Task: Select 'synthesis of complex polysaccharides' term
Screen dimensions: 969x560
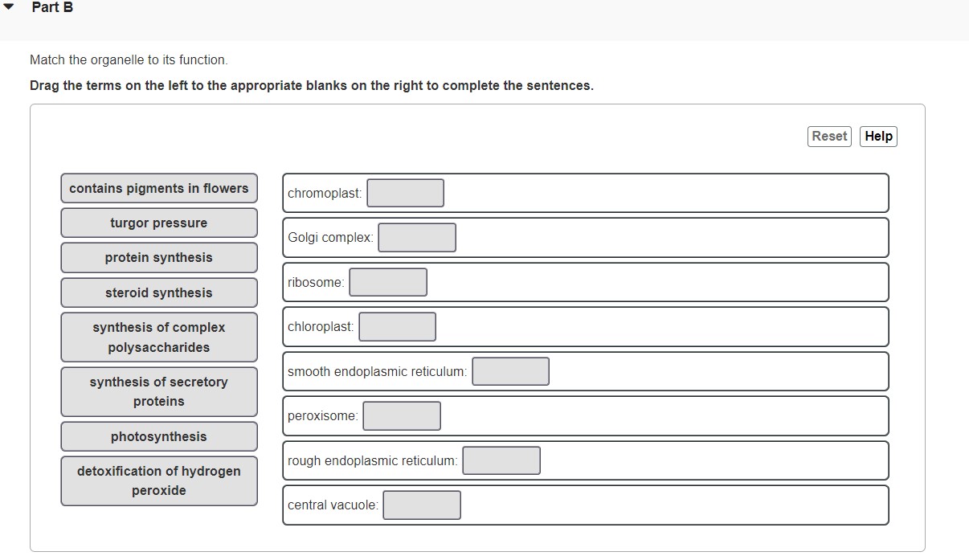Action: point(158,336)
